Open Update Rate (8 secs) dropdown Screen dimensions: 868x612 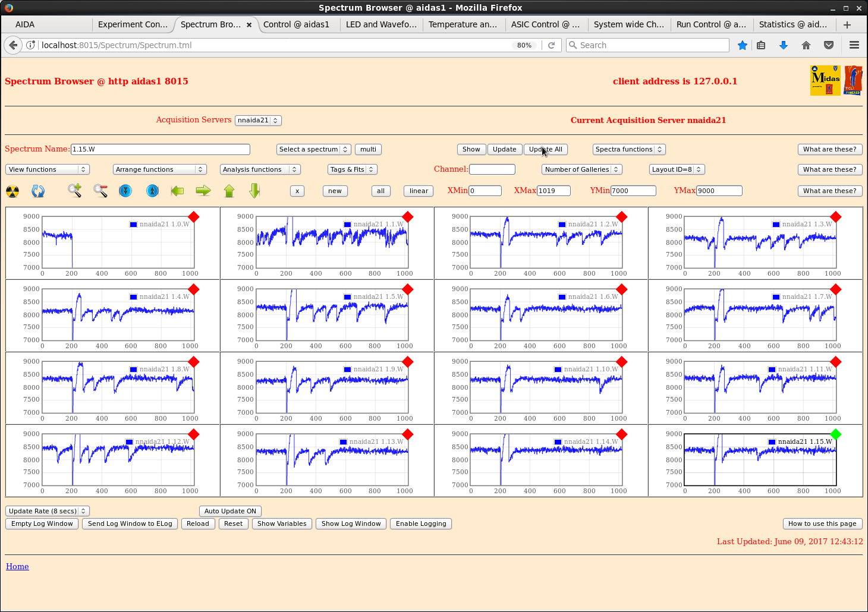coord(48,512)
